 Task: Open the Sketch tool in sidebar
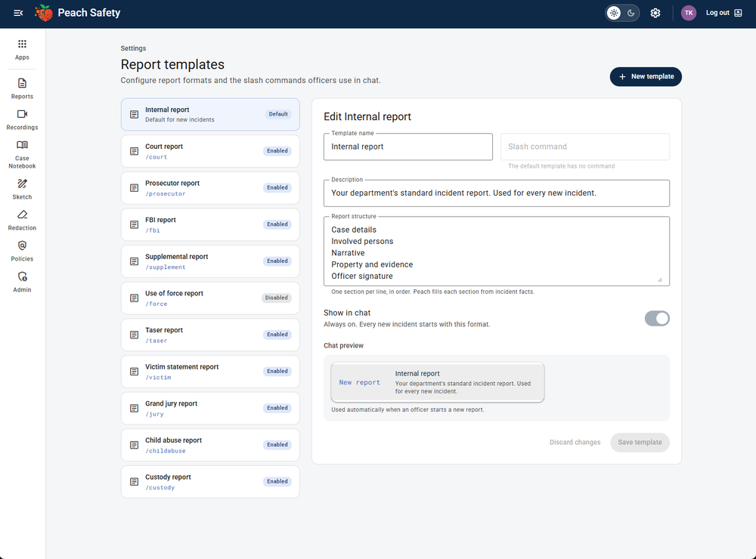click(22, 190)
